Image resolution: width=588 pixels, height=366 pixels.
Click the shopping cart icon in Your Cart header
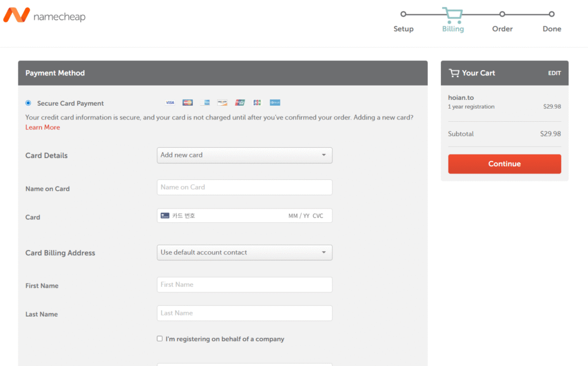(454, 73)
